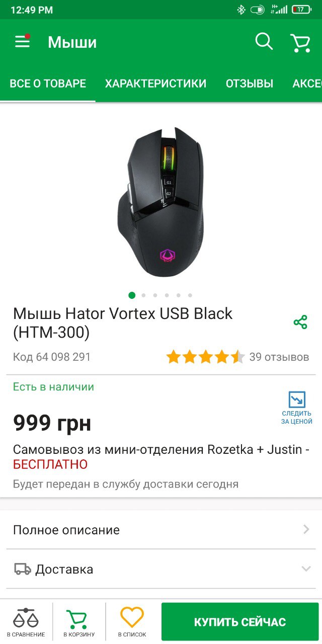Screen dimensions: 322x644
Task: Open the hamburger menu
Action: click(22, 41)
